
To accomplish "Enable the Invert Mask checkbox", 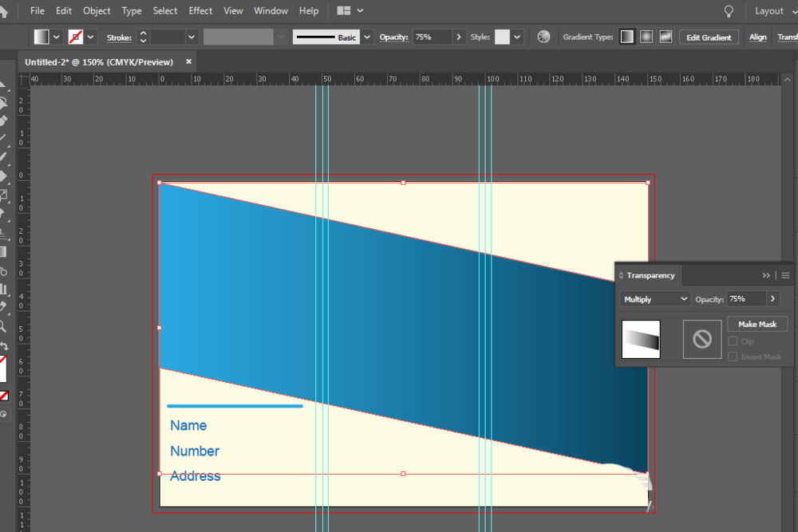I will pos(733,357).
